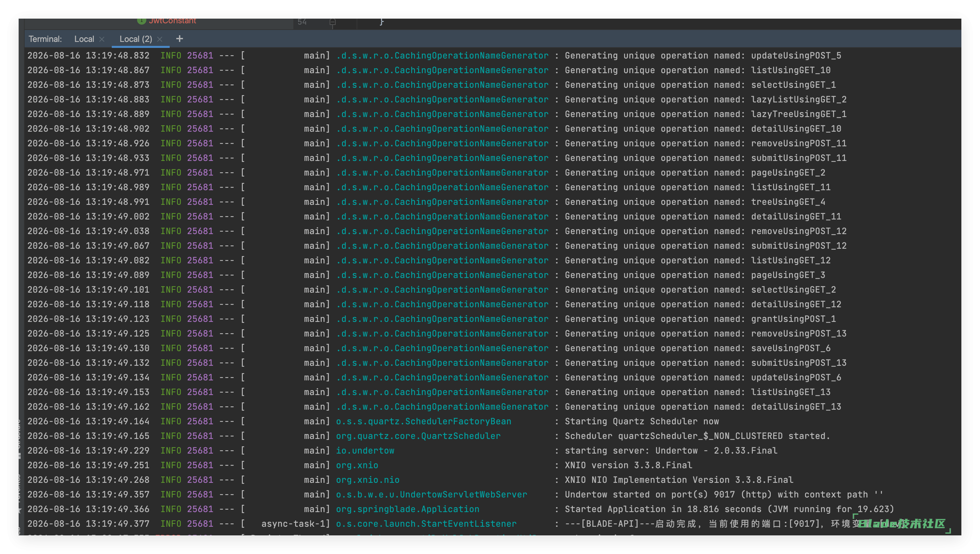The image size is (980, 554).
Task: Click timestamp 2026-08-16 13:19:49.002
Action: (88, 216)
